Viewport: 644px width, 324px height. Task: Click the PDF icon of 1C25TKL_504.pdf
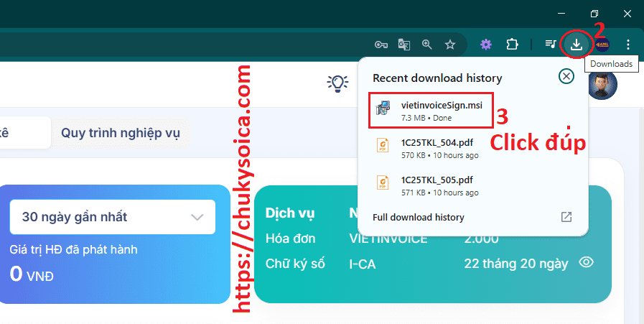click(383, 146)
